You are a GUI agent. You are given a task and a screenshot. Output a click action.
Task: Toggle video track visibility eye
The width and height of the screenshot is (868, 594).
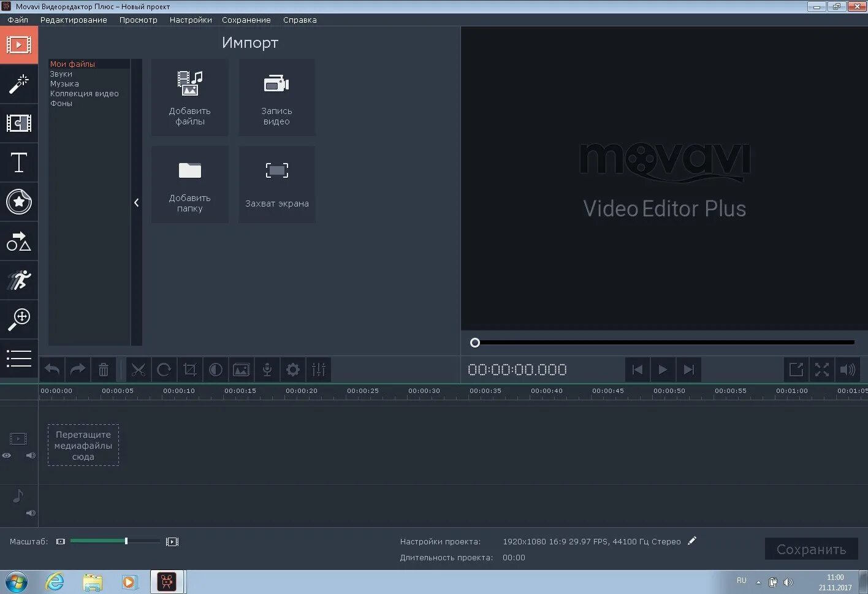point(7,455)
